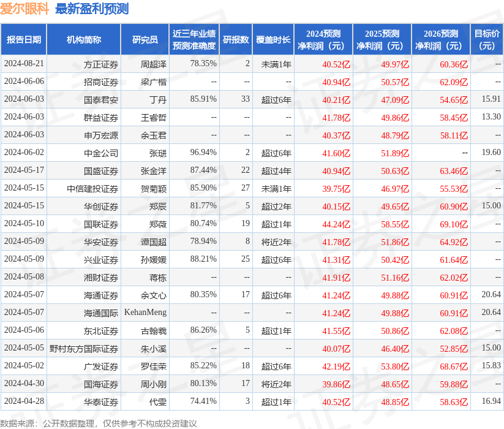The height and width of the screenshot is (429, 504).
Task: Click target price 19.60
Action: click(491, 153)
